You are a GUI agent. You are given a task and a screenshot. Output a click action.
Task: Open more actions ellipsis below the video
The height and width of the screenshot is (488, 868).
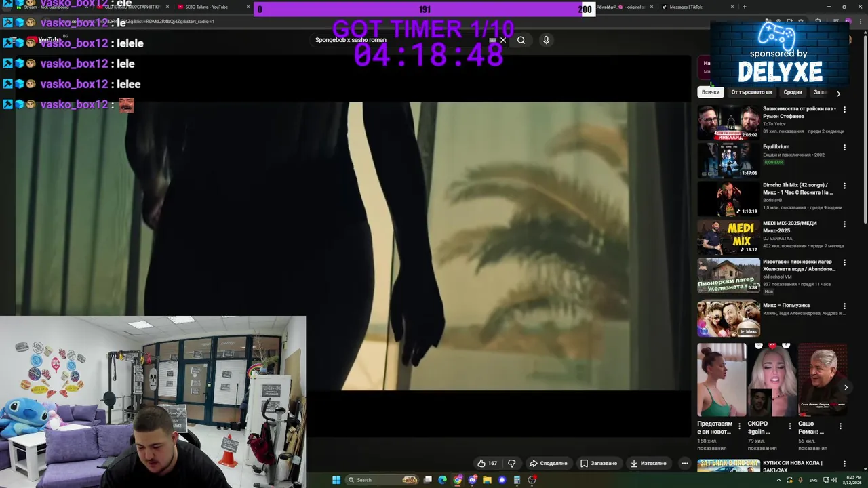tap(685, 464)
